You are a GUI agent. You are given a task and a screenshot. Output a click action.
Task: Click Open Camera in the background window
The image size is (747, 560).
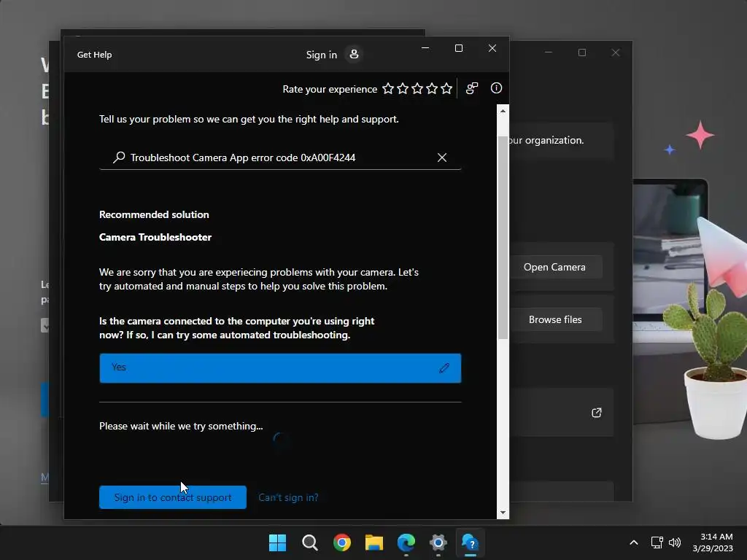coord(554,267)
